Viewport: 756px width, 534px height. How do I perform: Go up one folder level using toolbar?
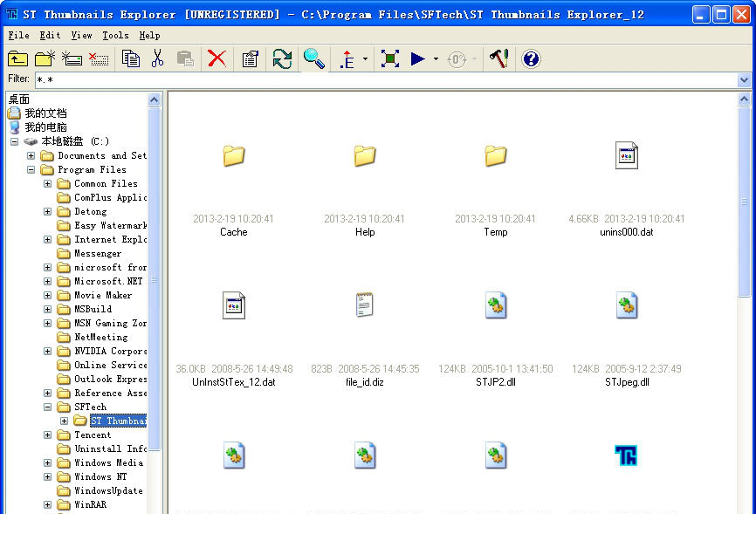pos(17,59)
